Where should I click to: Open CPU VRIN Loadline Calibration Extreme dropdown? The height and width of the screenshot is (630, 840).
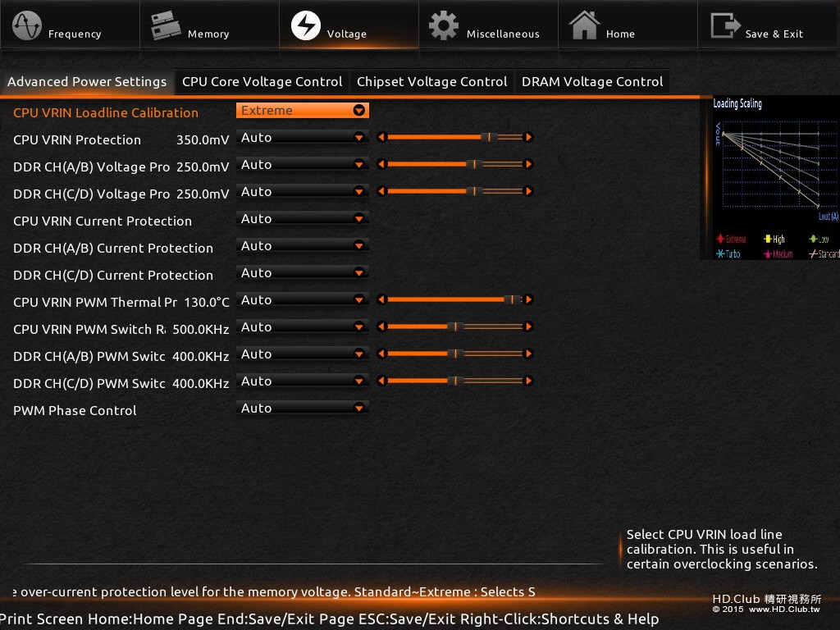302,111
